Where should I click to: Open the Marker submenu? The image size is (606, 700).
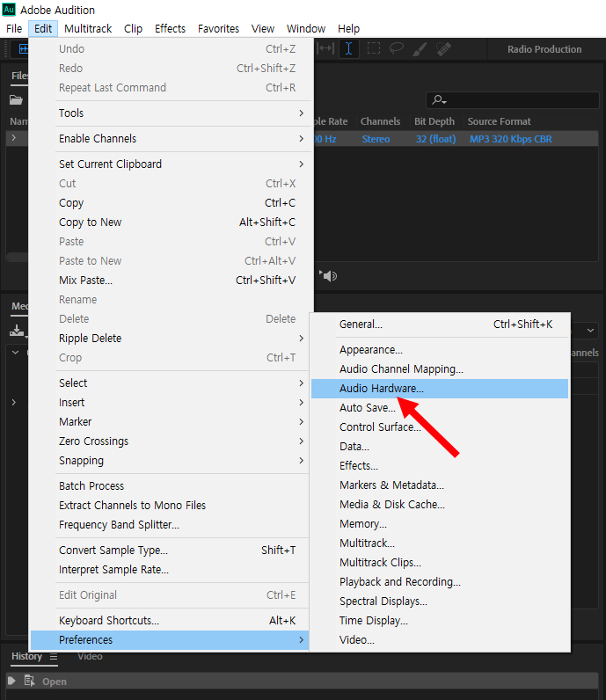tap(182, 421)
